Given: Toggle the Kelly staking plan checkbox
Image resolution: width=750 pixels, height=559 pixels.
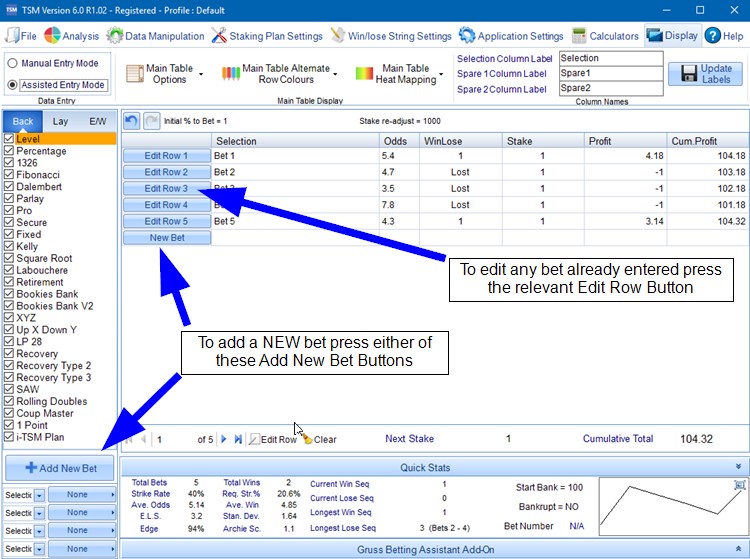Looking at the screenshot, I should point(9,246).
